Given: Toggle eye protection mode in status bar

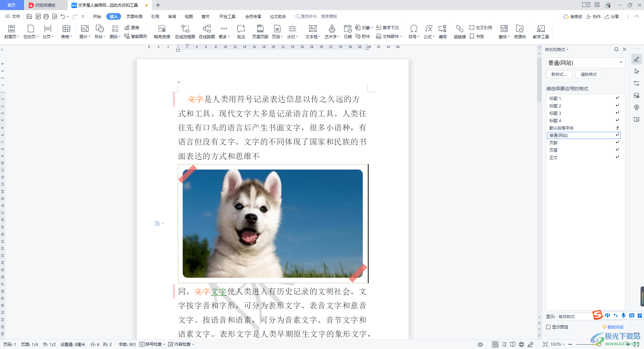Looking at the screenshot, I should click(x=480, y=344).
